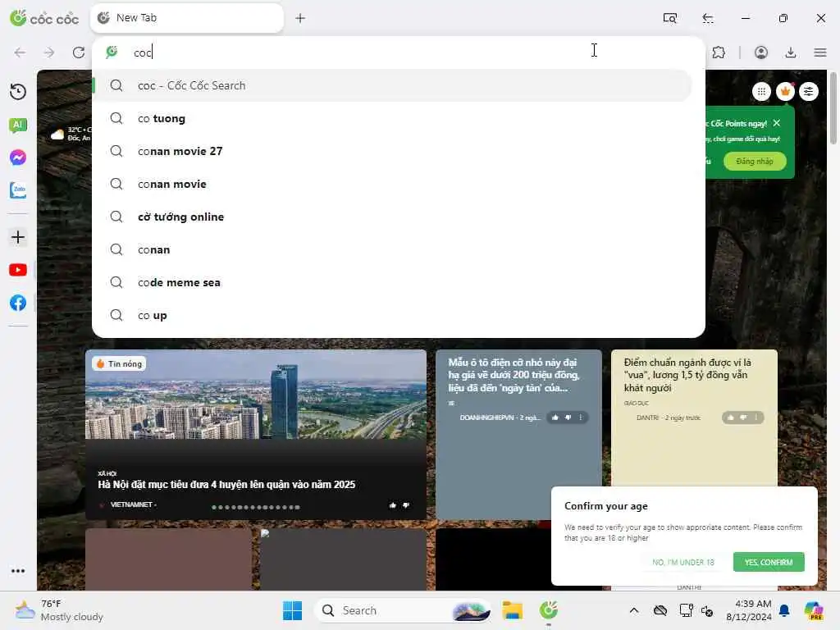Open the Hà Nội news headline

coord(226,485)
